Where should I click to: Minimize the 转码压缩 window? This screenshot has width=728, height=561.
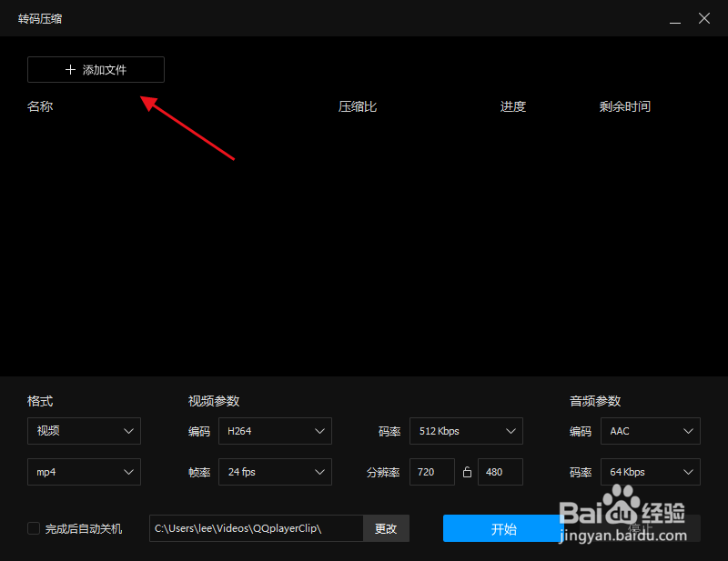[674, 18]
